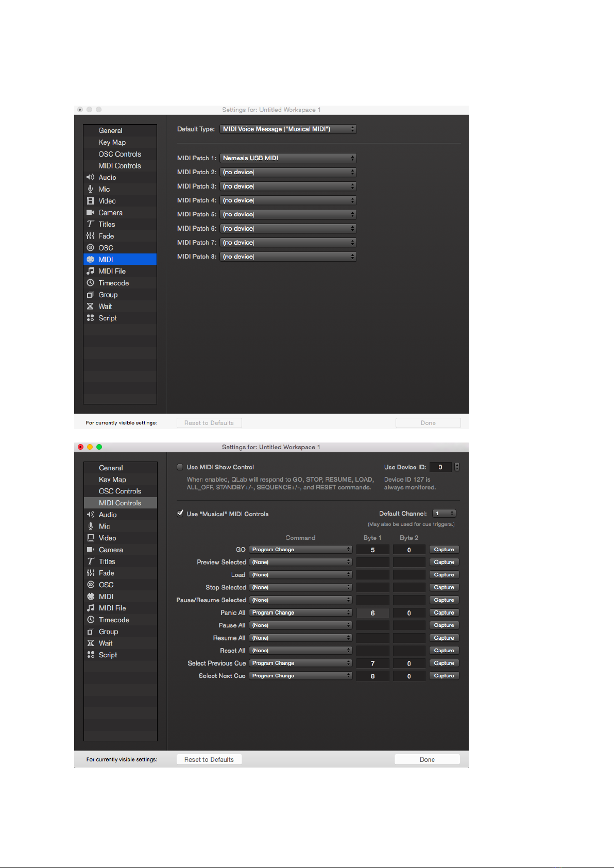The image size is (614, 868).
Task: Click Capture button for Select Previous Cue
Action: click(444, 663)
